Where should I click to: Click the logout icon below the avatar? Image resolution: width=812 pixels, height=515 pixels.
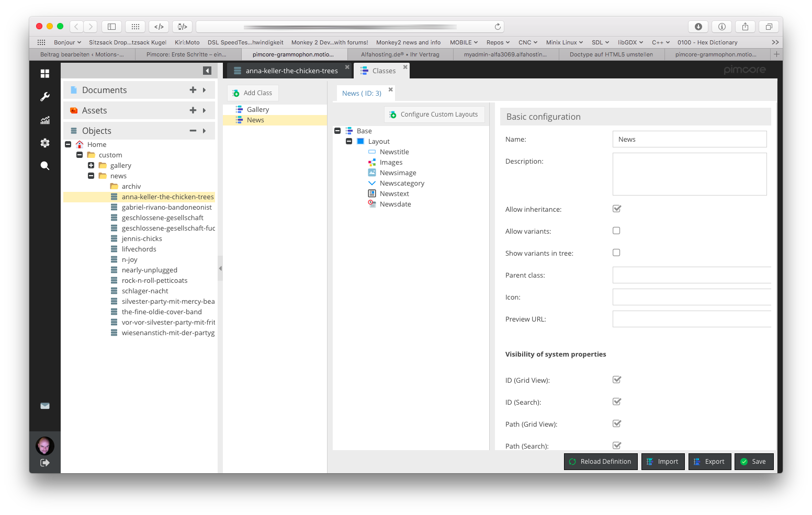[45, 463]
